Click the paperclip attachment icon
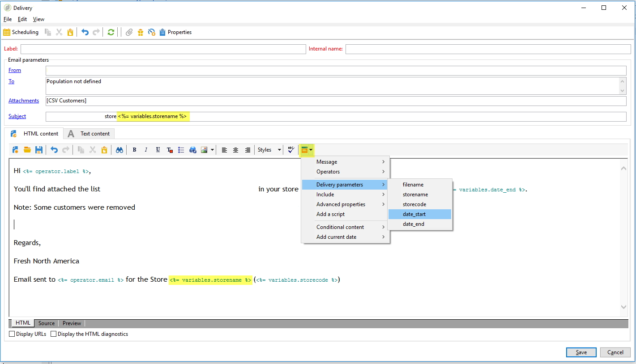The image size is (636, 364). [x=129, y=32]
